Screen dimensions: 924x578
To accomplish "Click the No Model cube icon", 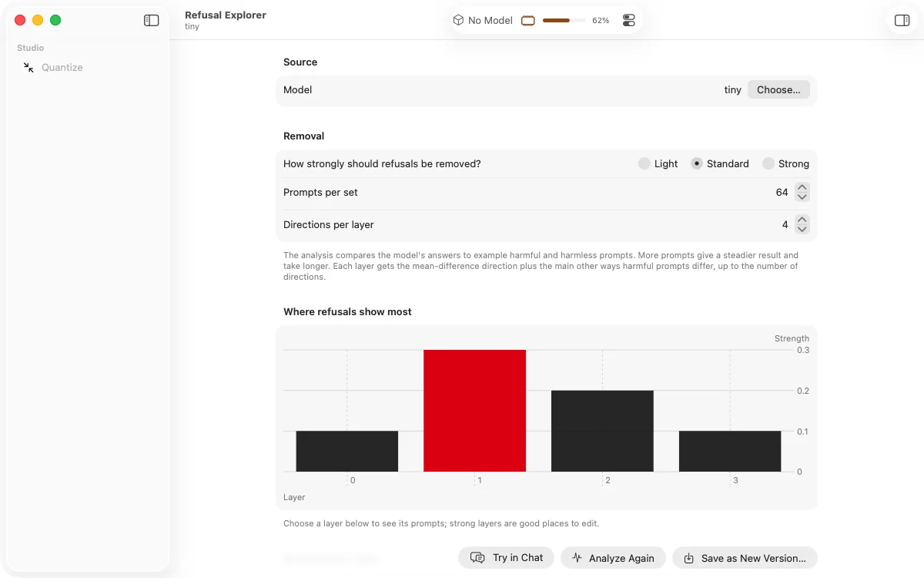I will (x=458, y=20).
